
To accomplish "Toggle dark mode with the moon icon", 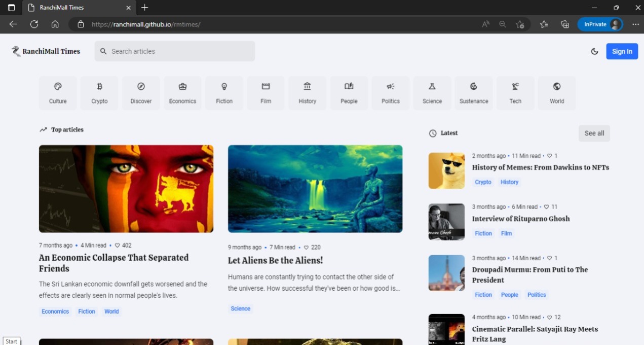I will pos(594,51).
